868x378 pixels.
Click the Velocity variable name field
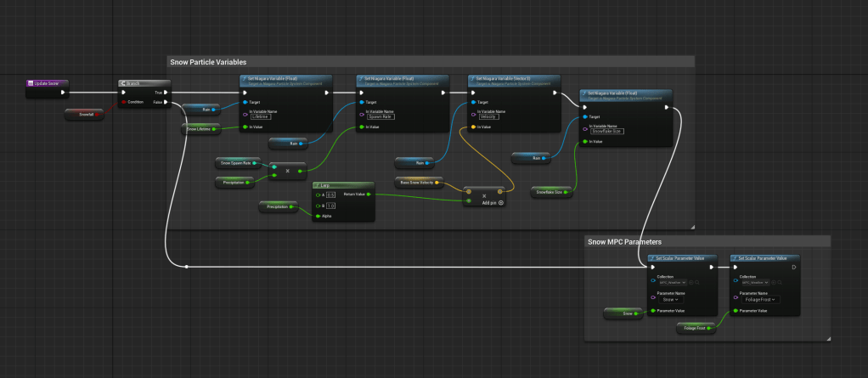pyautogui.click(x=489, y=116)
